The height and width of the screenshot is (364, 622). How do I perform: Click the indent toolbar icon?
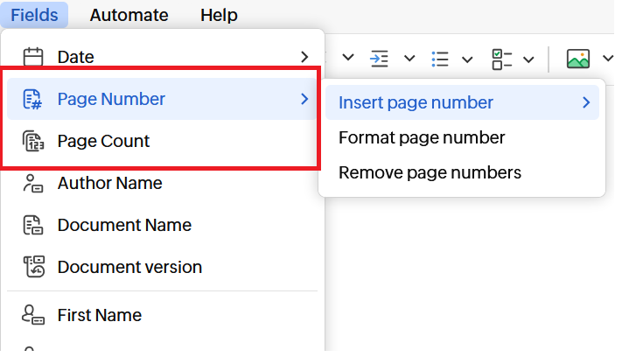tap(379, 59)
